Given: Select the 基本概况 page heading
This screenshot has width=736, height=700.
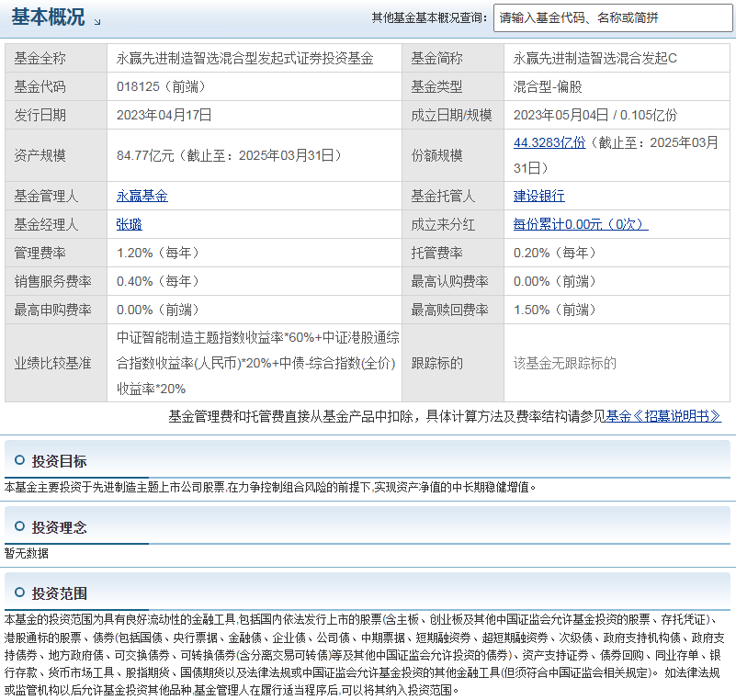Looking at the screenshot, I should pyautogui.click(x=48, y=17).
